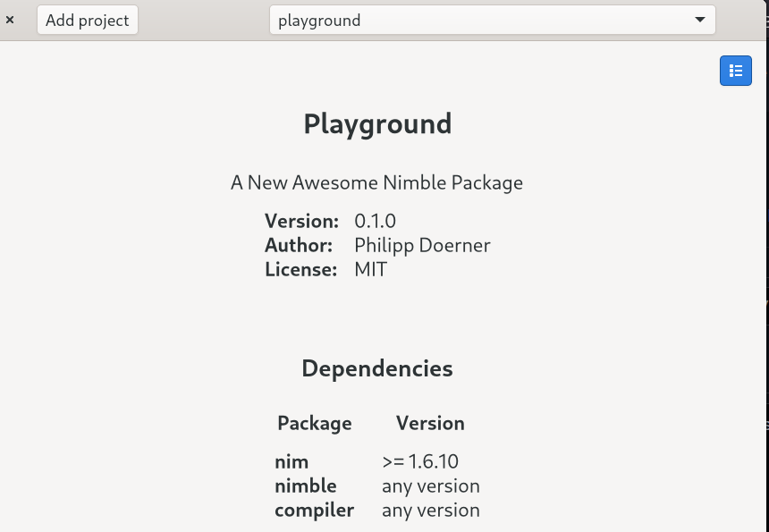Close the window with the X icon
The width and height of the screenshot is (769, 532).
[10, 20]
